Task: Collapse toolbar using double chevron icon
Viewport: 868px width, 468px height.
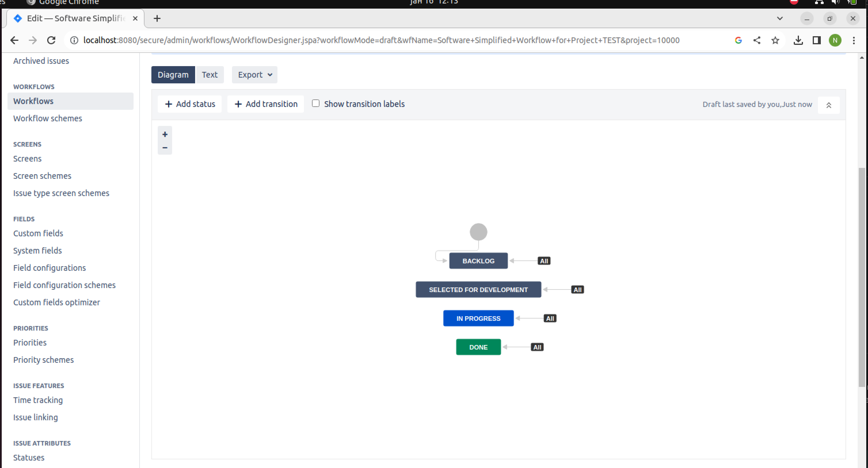Action: (829, 105)
